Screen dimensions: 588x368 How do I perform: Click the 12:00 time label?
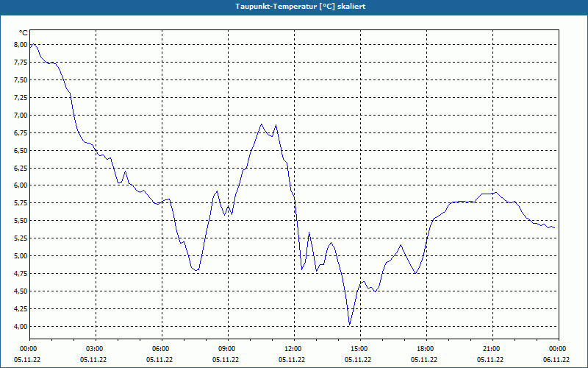tap(294, 349)
